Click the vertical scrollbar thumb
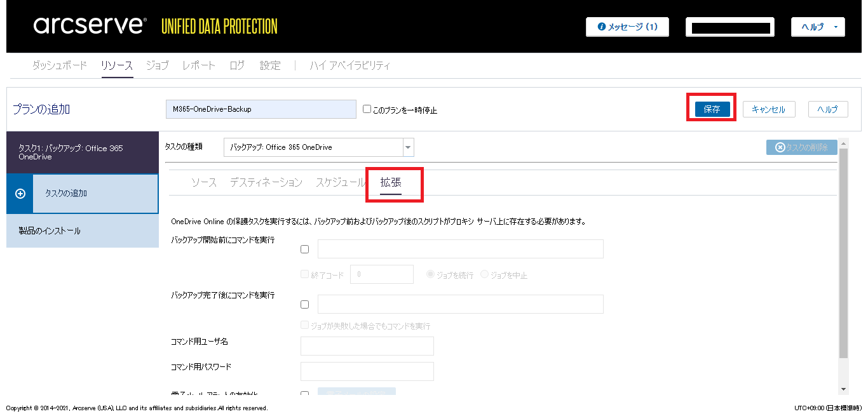 tap(844, 253)
